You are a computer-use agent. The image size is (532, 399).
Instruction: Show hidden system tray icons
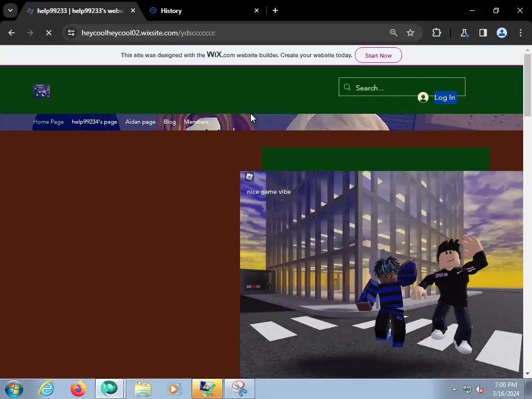pos(454,389)
